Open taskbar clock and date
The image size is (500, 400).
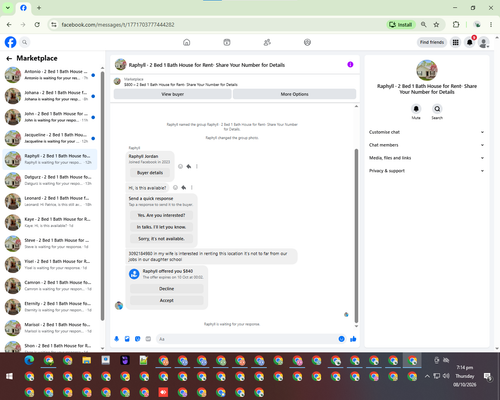tap(465, 376)
